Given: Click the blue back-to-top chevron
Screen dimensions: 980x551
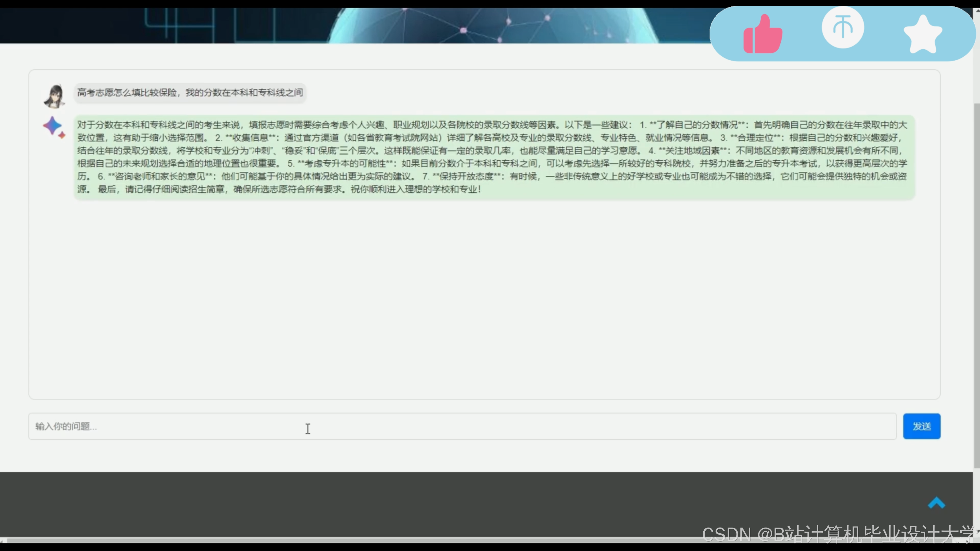Looking at the screenshot, I should point(936,503).
